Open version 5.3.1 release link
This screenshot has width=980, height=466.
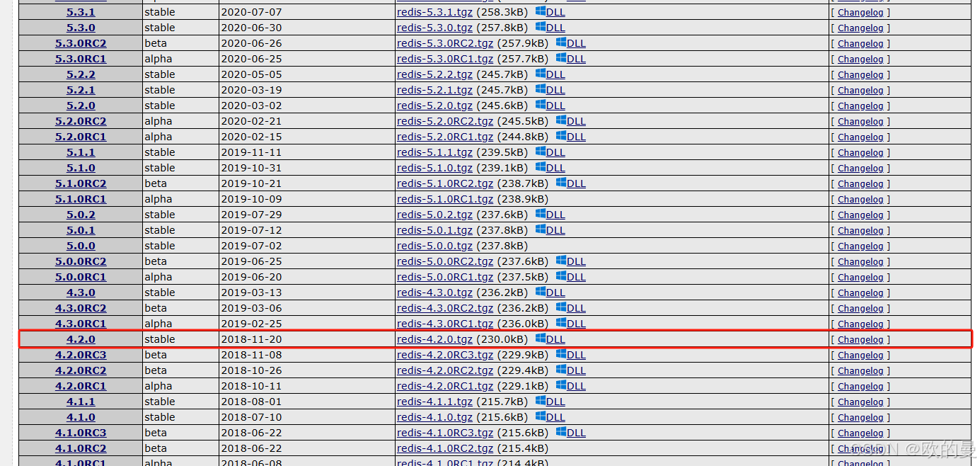coord(81,12)
